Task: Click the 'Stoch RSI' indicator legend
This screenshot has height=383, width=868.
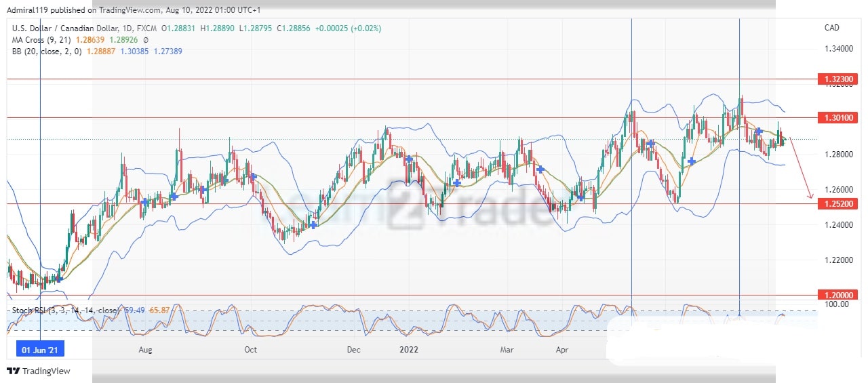Action: click(66, 310)
